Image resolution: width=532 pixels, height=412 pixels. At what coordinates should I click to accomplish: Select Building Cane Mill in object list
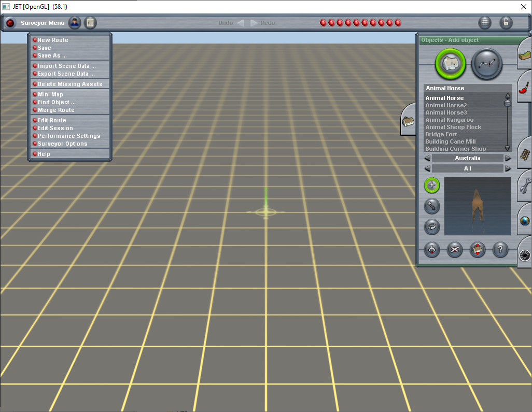point(450,141)
